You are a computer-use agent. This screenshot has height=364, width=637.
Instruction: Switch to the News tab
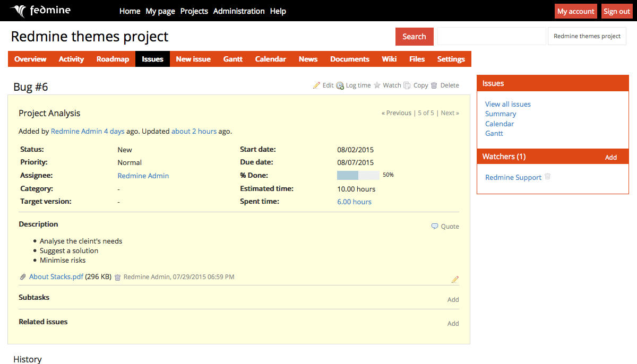coord(308,59)
